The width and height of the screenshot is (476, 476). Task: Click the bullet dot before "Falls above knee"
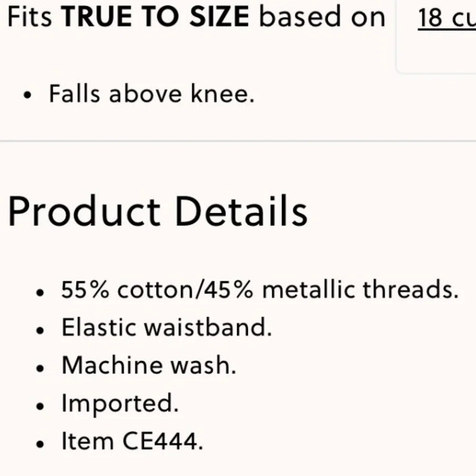[x=27, y=95]
